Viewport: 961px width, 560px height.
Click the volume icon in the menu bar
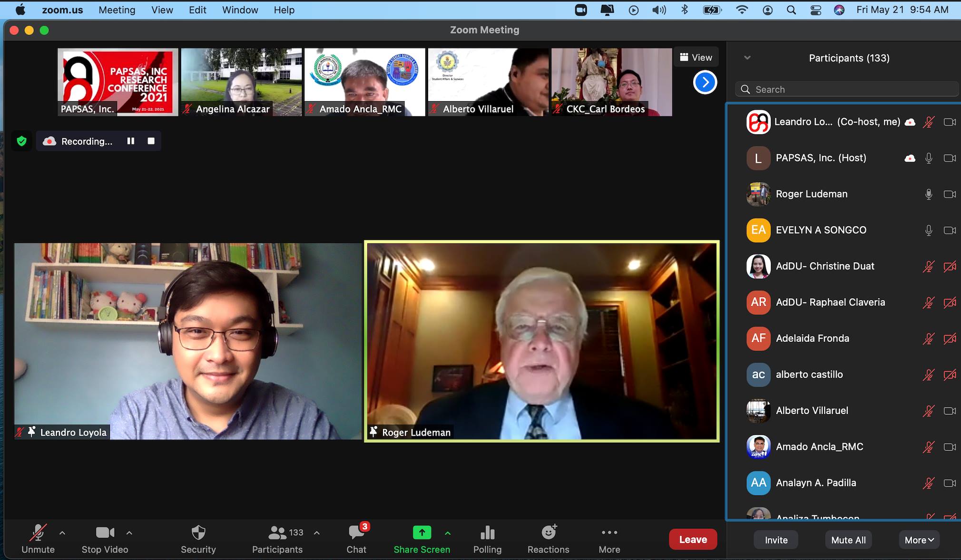659,10
